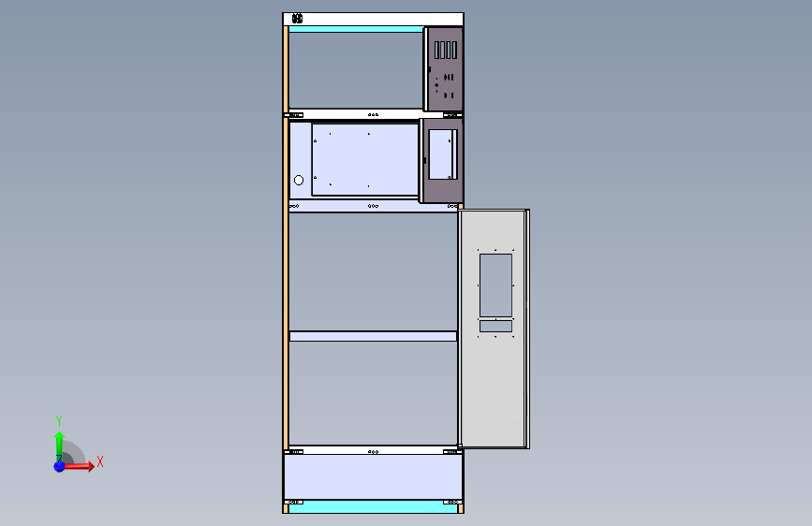812x526 pixels.
Task: Select the upper-right panel with four vertical slots
Action: (x=445, y=69)
